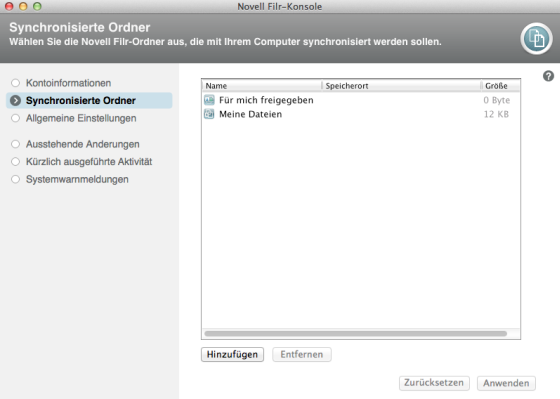Click the Hinzufügen button

coord(232,354)
